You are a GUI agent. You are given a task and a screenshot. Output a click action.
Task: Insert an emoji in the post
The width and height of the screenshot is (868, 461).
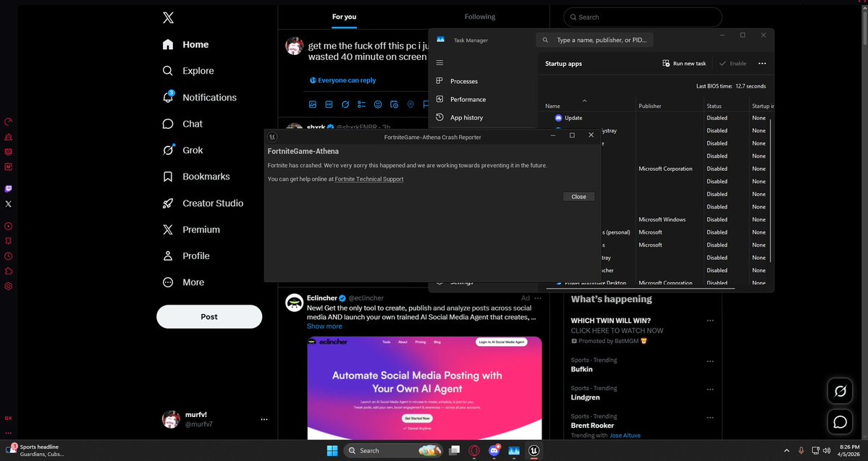(x=378, y=104)
